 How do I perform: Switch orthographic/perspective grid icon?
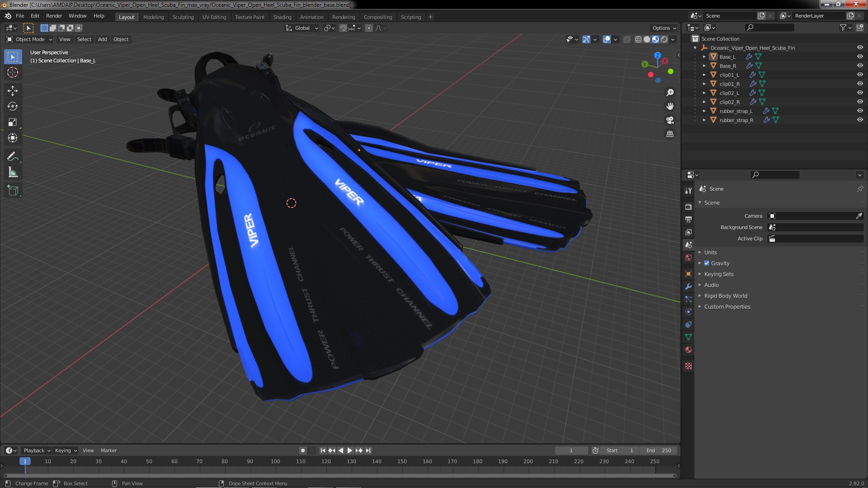pos(670,134)
